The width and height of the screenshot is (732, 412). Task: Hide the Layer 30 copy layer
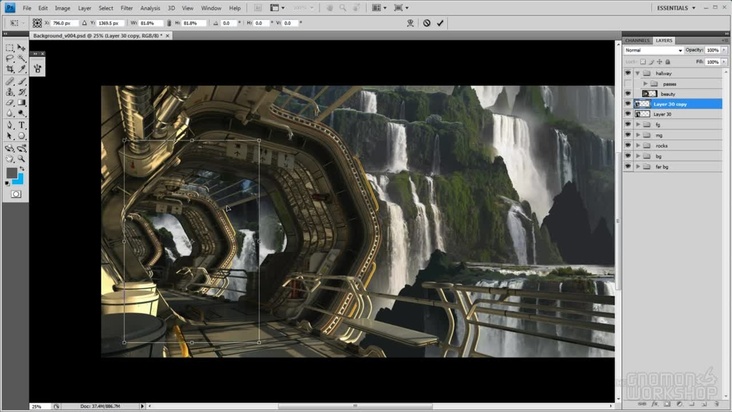pyautogui.click(x=628, y=104)
